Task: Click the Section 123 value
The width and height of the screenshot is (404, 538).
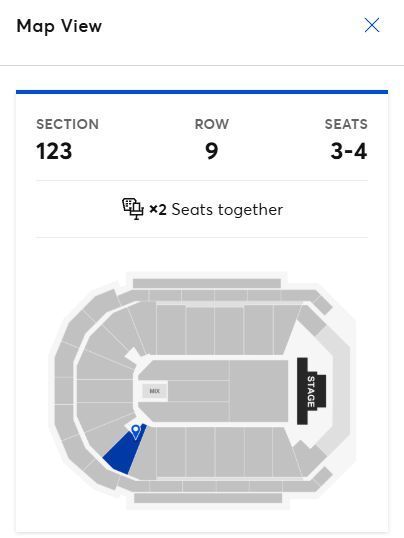Action: [x=54, y=151]
